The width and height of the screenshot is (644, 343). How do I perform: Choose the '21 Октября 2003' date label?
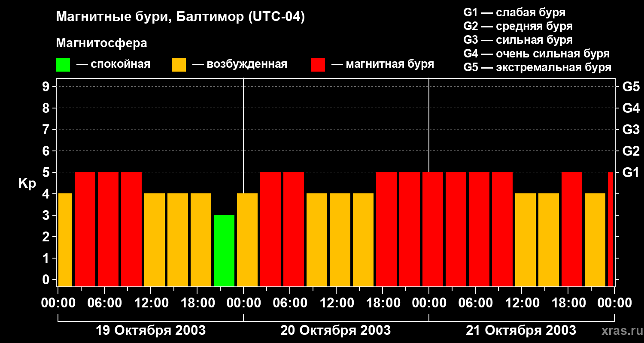click(x=521, y=331)
